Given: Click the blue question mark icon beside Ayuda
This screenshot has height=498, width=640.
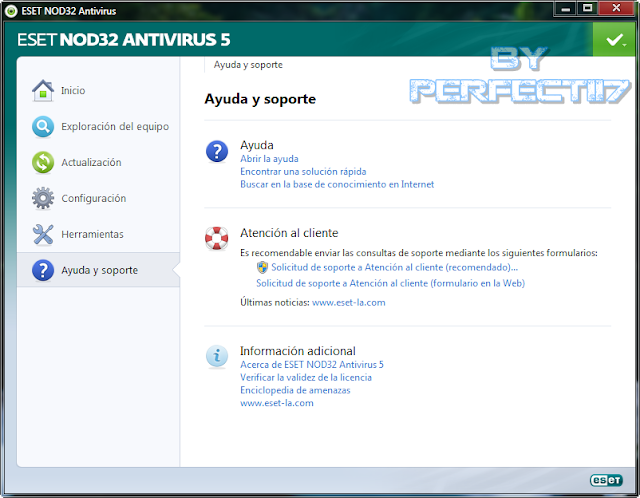Looking at the screenshot, I should coord(217,151).
